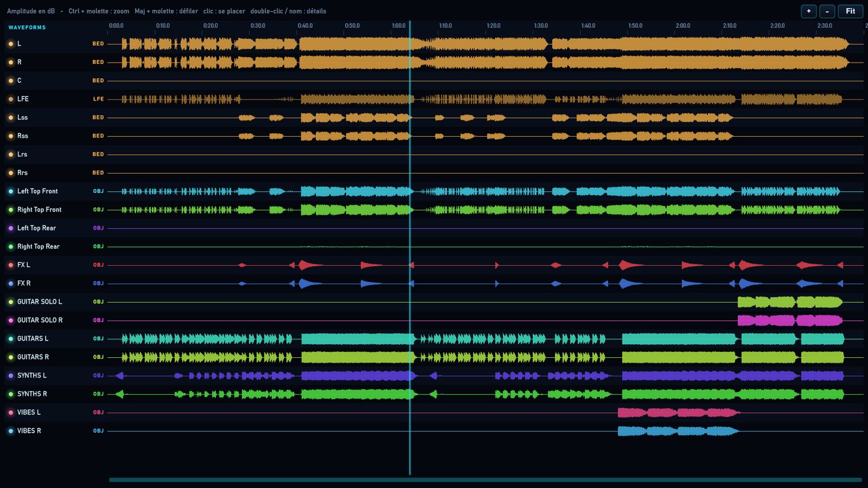Click the color dot beside VIBES L
This screenshot has height=488, width=868.
[x=11, y=413]
